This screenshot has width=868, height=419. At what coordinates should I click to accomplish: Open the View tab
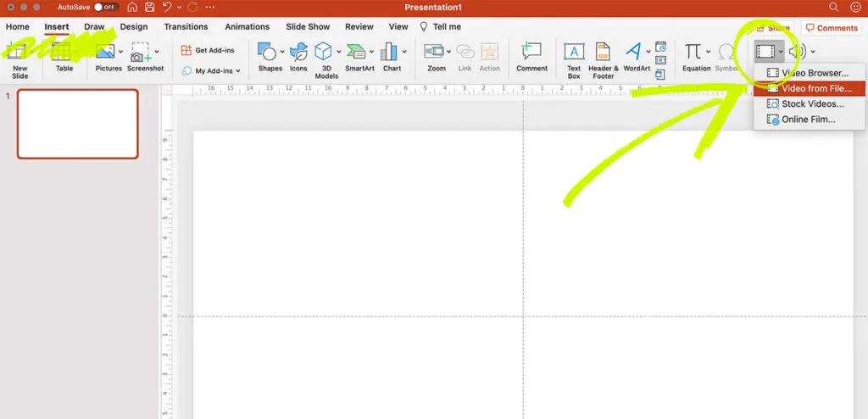398,26
